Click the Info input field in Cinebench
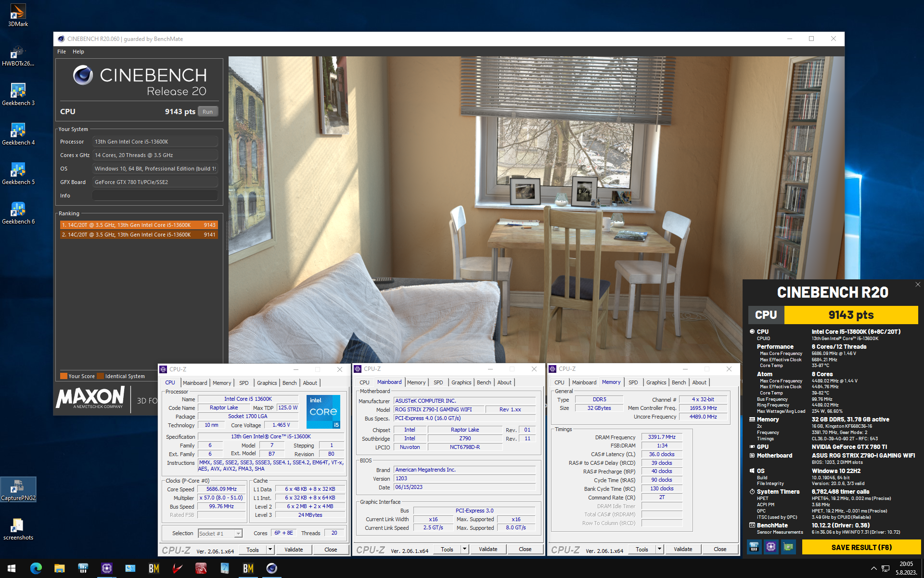The height and width of the screenshot is (578, 924). (x=155, y=196)
